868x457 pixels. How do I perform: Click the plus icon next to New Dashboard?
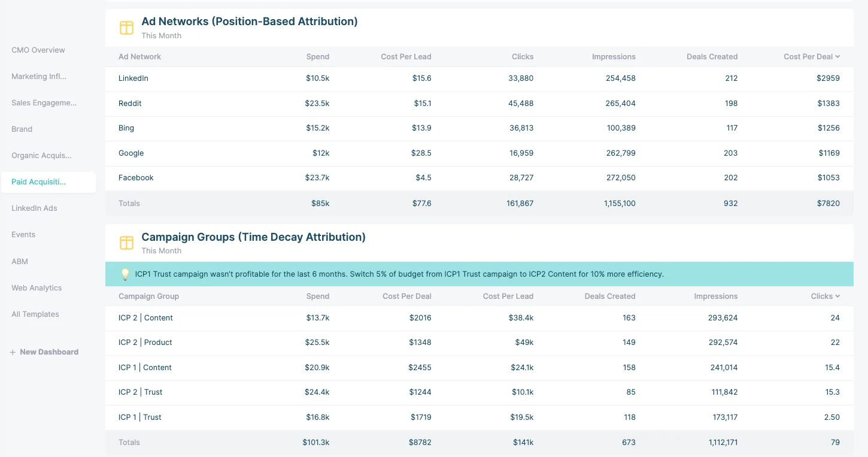(13, 352)
